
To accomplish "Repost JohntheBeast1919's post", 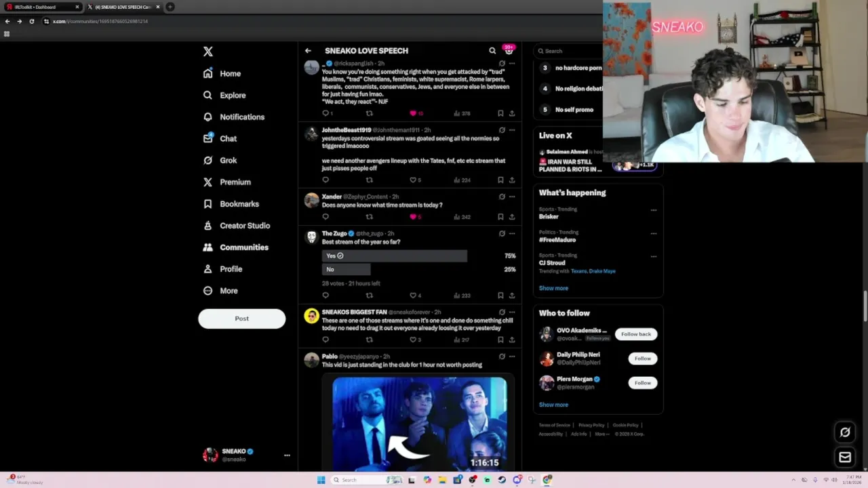I will (x=370, y=180).
